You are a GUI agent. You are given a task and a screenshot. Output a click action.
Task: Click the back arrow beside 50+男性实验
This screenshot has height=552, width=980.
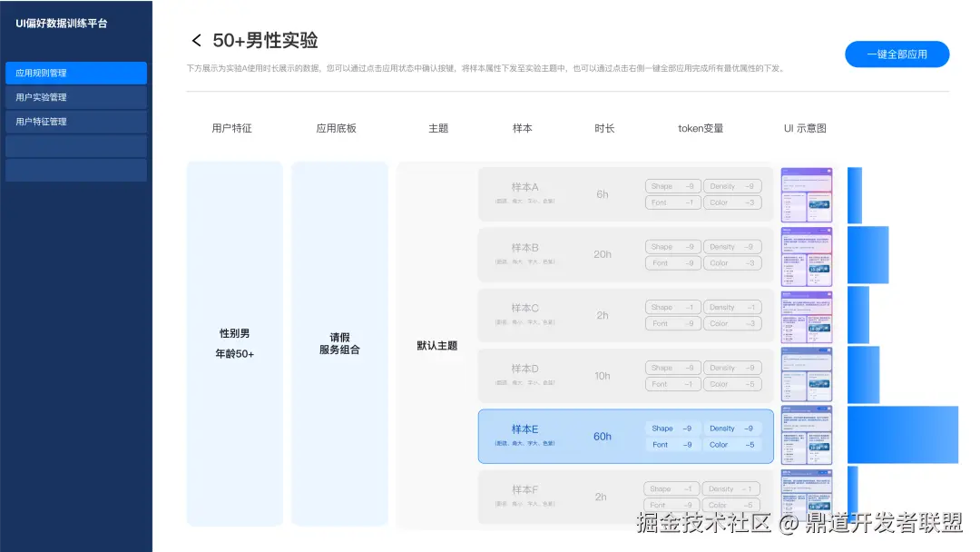(x=197, y=40)
